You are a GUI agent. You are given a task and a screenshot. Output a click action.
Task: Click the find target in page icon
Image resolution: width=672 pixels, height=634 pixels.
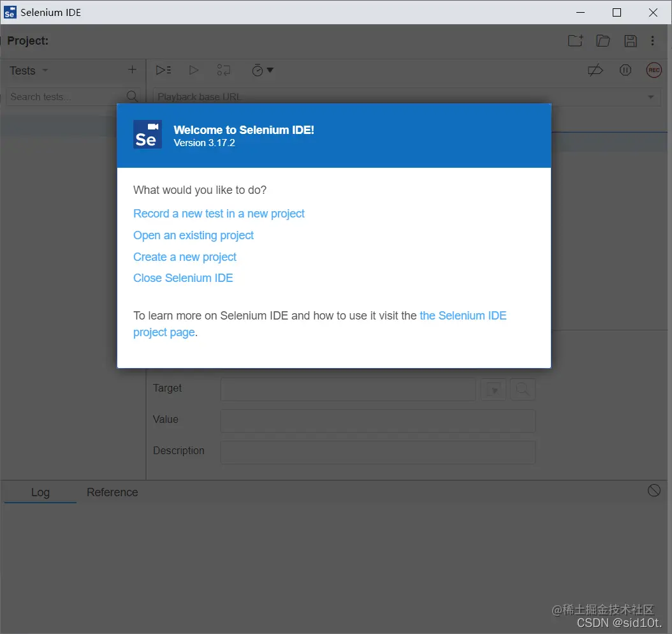pyautogui.click(x=522, y=390)
